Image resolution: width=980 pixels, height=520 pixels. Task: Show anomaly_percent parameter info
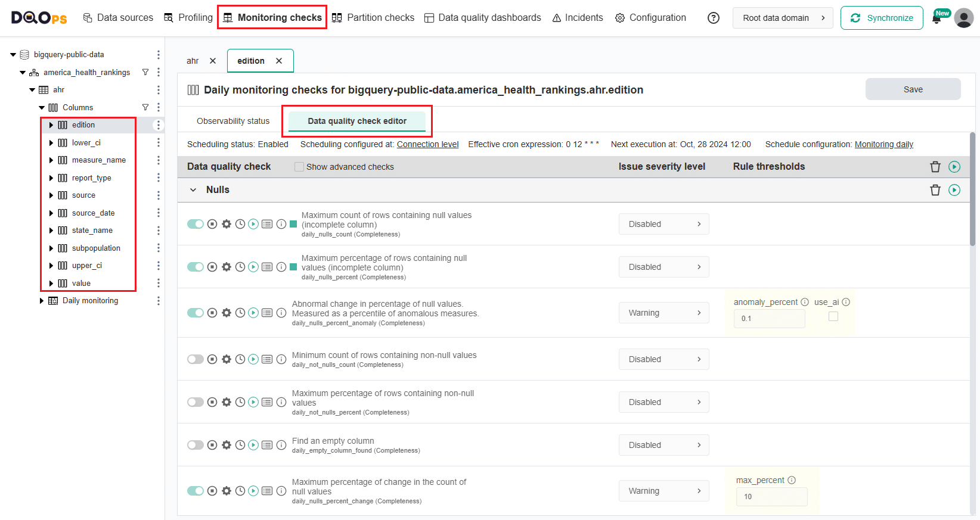tap(805, 302)
